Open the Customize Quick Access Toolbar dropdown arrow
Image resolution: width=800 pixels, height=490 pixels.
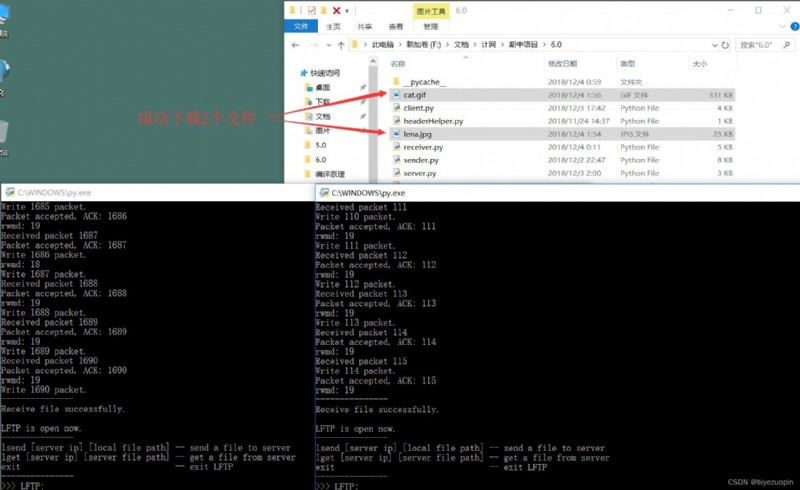click(x=347, y=11)
